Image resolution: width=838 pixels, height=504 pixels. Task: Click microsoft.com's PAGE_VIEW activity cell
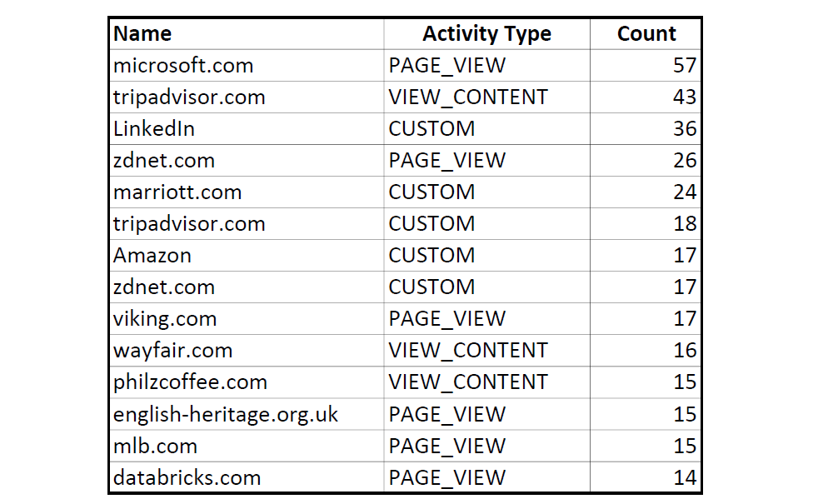[486, 66]
